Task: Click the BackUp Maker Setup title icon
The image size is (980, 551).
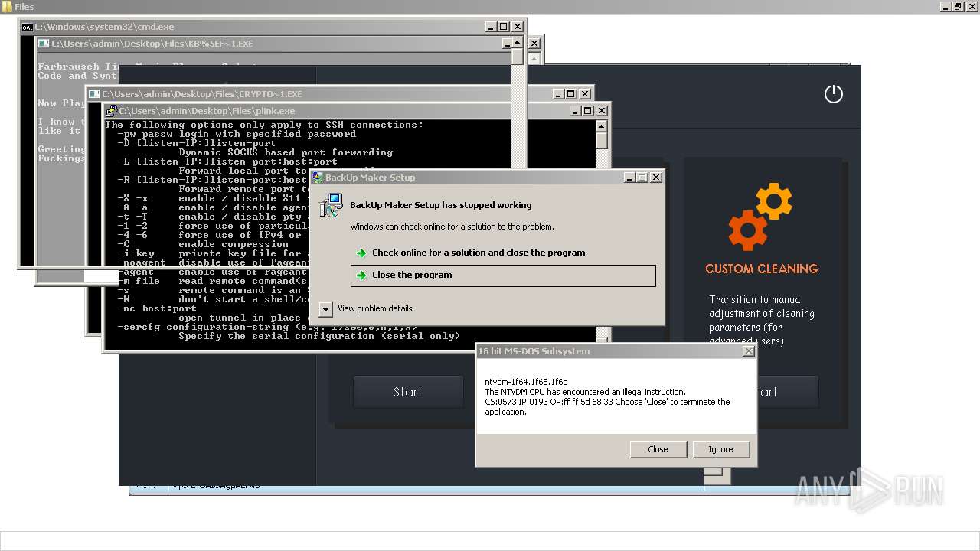Action: click(x=317, y=177)
